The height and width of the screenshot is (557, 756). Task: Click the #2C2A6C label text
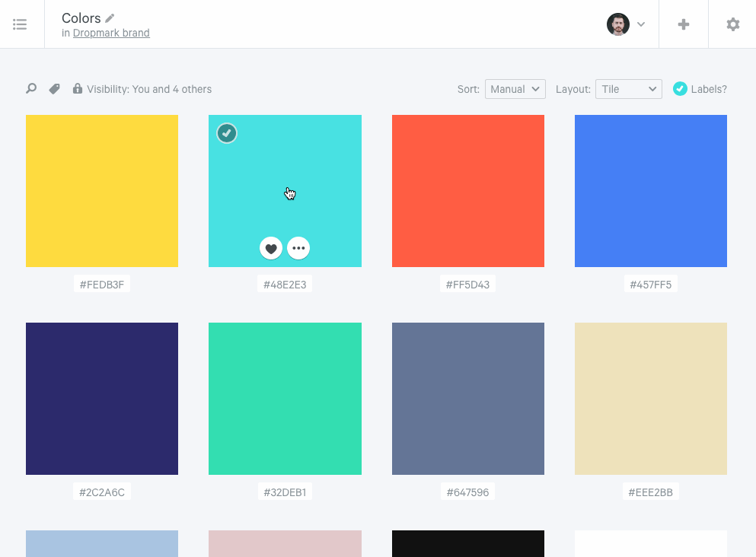pos(102,492)
